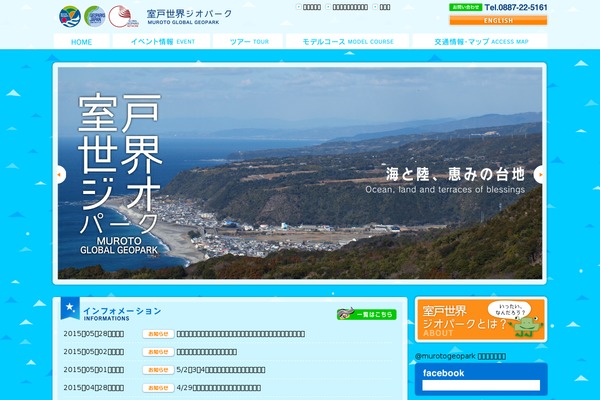600x400 pixels.
Task: Click the hero coastline photo
Action: (300, 173)
